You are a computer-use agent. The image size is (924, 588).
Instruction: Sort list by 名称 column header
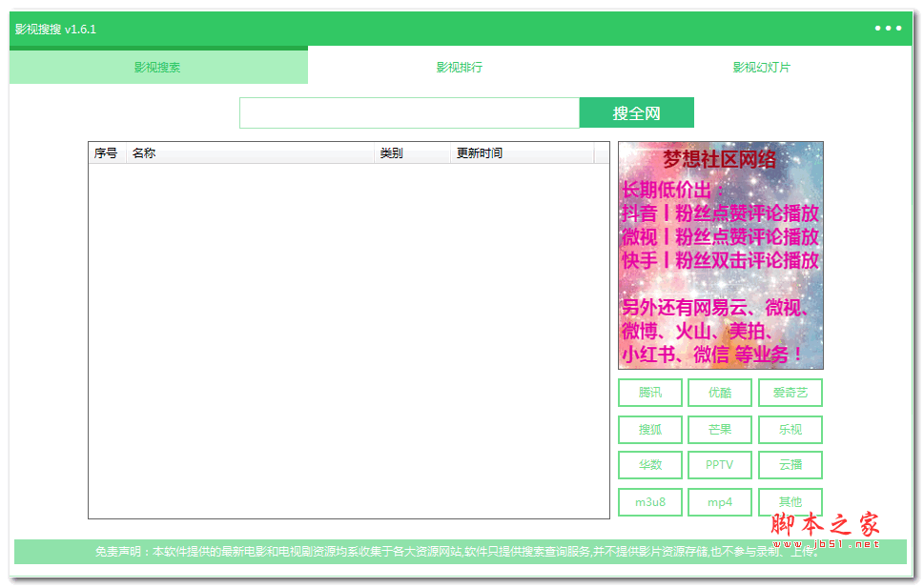[250, 153]
